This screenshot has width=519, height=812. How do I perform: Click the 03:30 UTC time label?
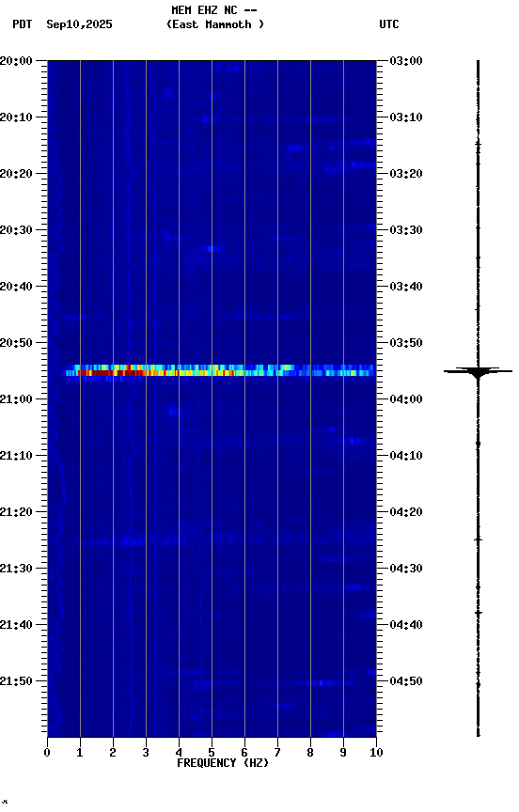tap(406, 230)
